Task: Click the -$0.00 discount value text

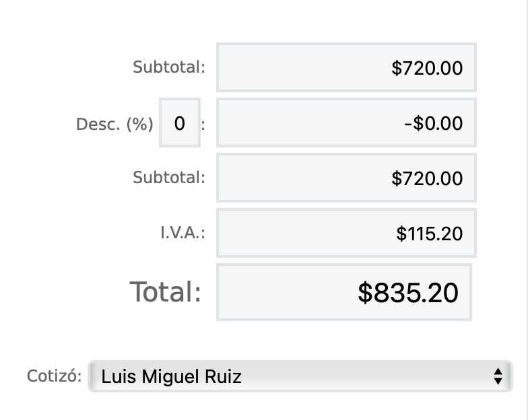Action: point(434,123)
